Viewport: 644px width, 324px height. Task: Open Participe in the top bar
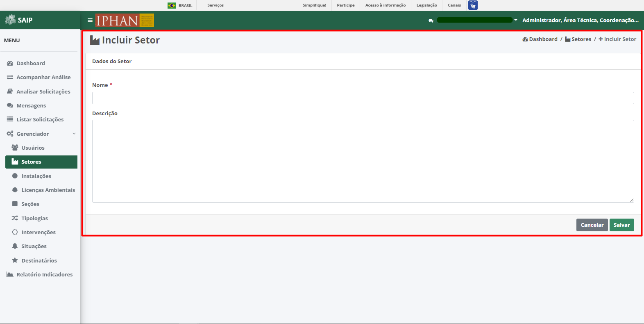(x=346, y=5)
